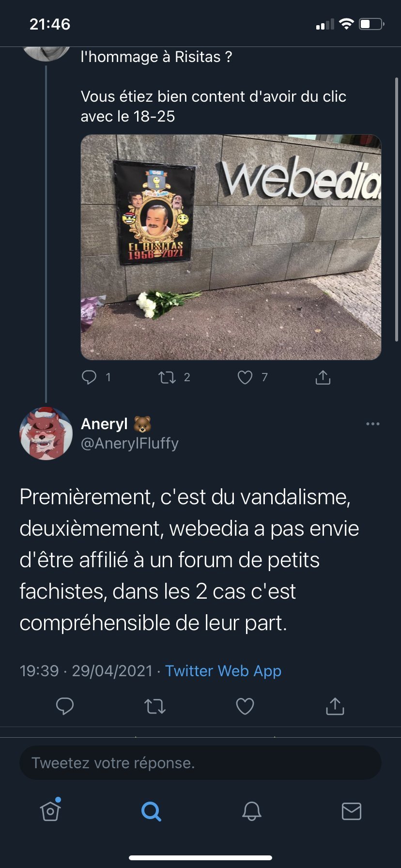Open Aneryl's profile avatar
401x868 pixels.
pyautogui.click(x=46, y=433)
